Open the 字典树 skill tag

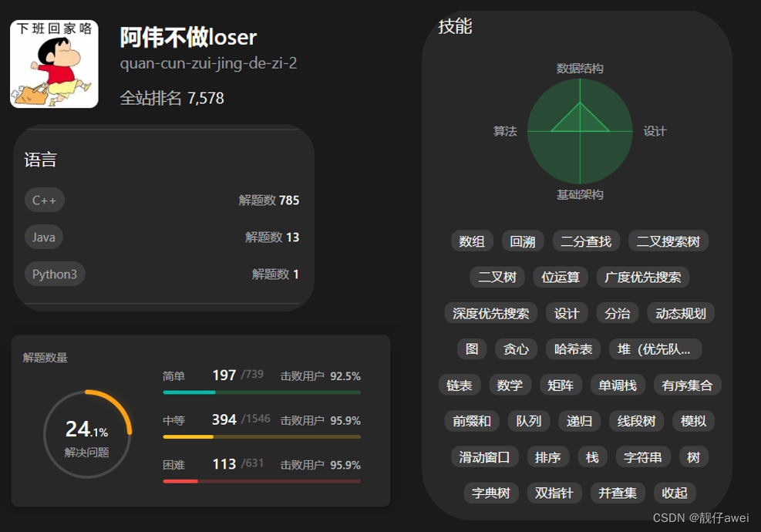point(491,493)
